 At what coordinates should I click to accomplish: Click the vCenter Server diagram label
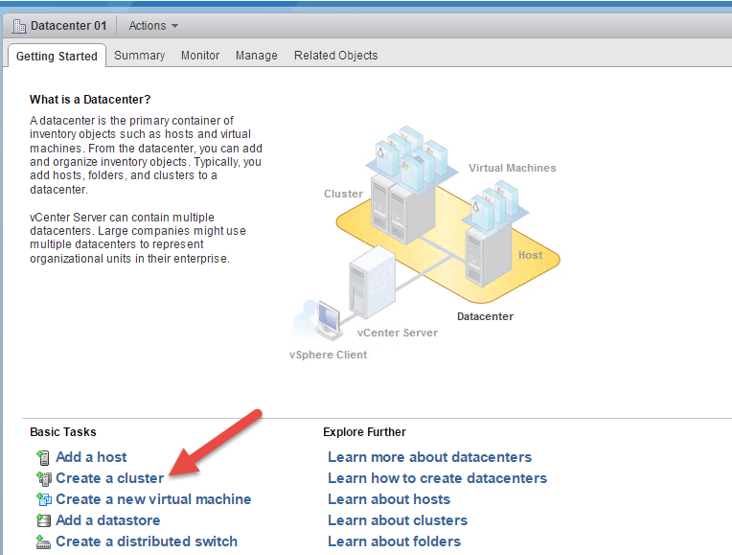pyautogui.click(x=397, y=333)
